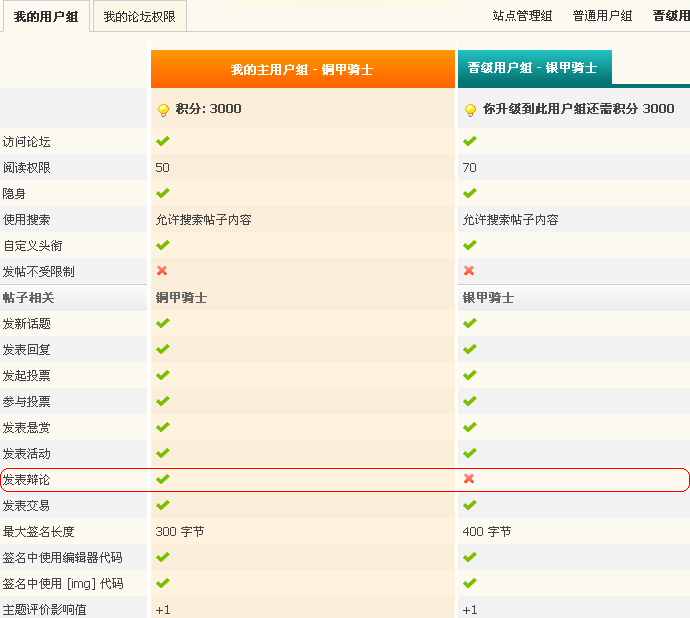Open the 站点管理组 menu
690x618 pixels.
(522, 16)
